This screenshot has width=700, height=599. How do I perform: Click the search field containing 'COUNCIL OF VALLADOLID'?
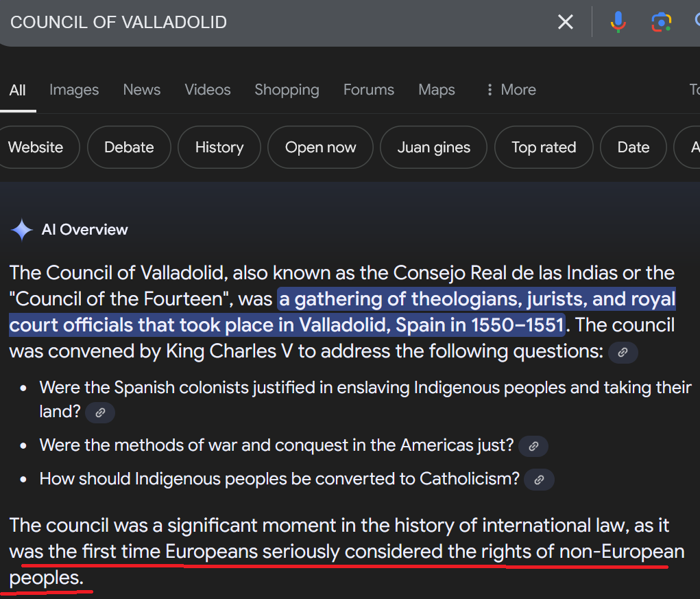277,23
